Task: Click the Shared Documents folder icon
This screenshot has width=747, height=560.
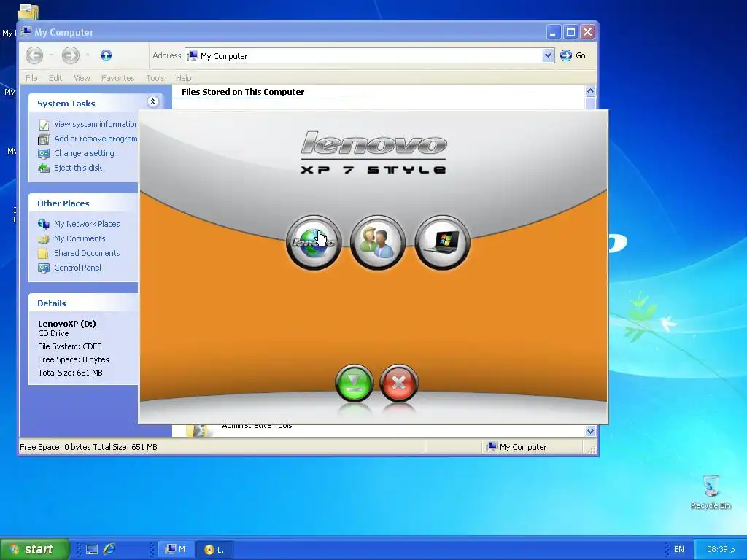Action: [44, 253]
